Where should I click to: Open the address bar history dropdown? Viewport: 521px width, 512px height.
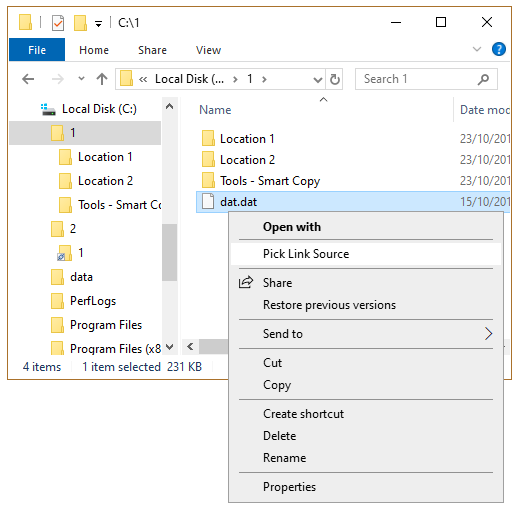tap(318, 79)
